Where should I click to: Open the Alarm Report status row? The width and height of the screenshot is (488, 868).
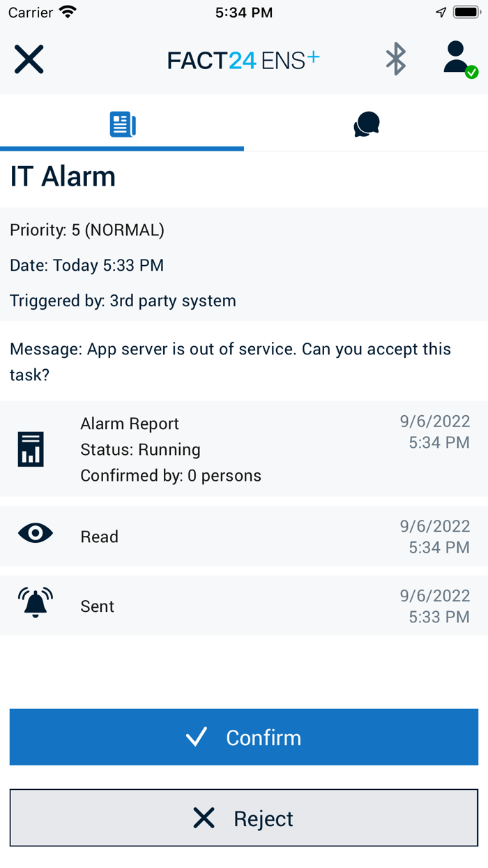point(244,449)
